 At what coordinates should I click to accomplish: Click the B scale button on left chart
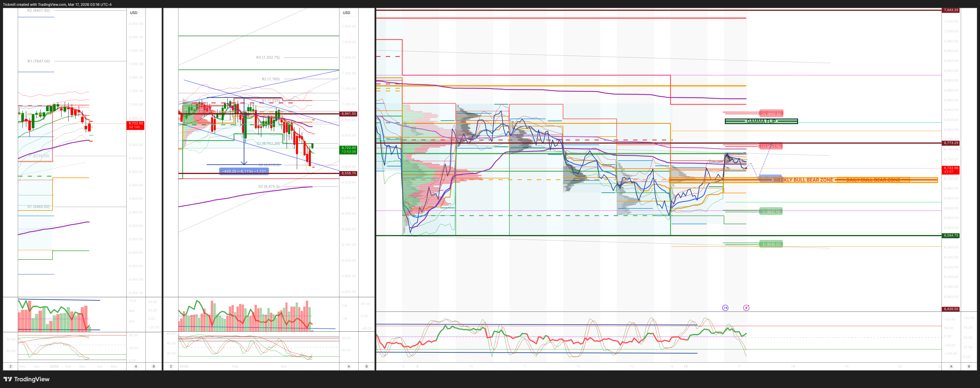[154, 366]
